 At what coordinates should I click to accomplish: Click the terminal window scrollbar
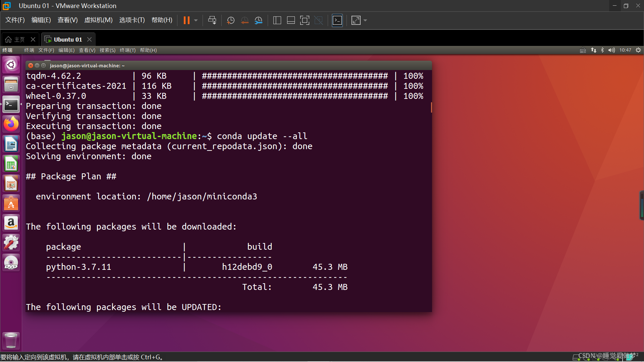(431, 107)
